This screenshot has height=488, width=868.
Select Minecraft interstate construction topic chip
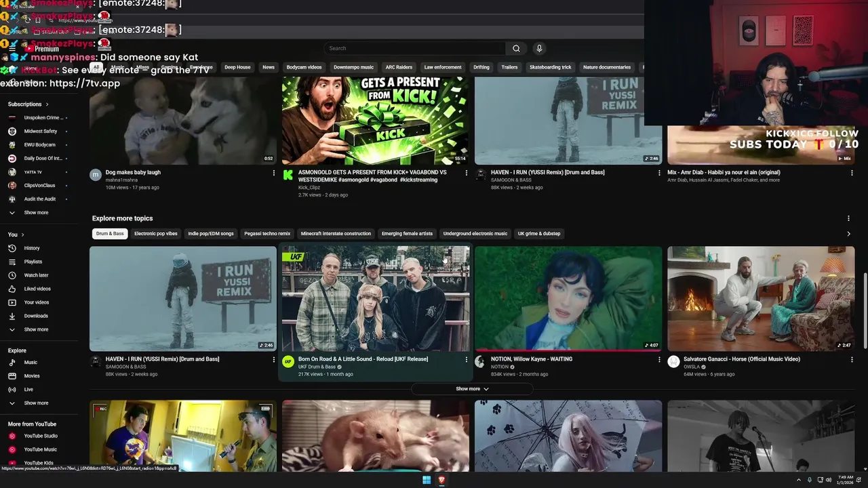[336, 234]
